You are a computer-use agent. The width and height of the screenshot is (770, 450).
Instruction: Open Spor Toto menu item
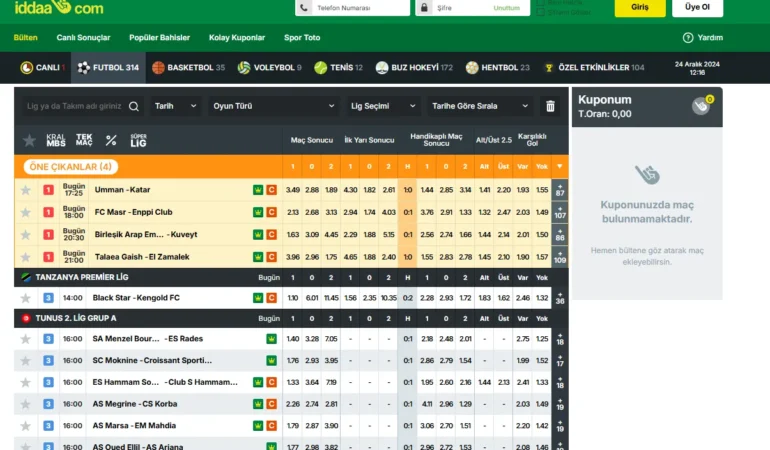click(302, 37)
